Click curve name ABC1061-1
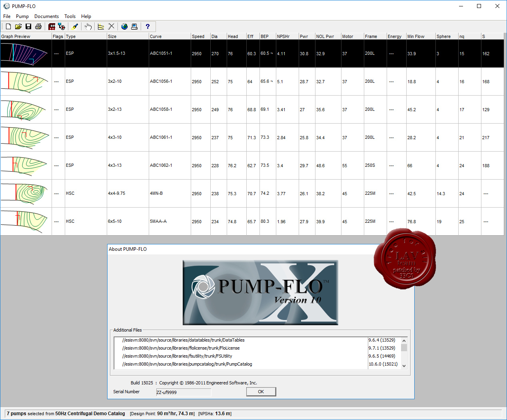This screenshot has height=420, width=507. [161, 137]
